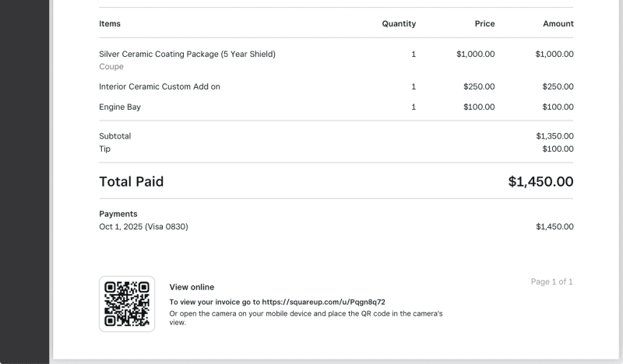Select the Amount column header
Screen dimensions: 623x364
tap(558, 24)
